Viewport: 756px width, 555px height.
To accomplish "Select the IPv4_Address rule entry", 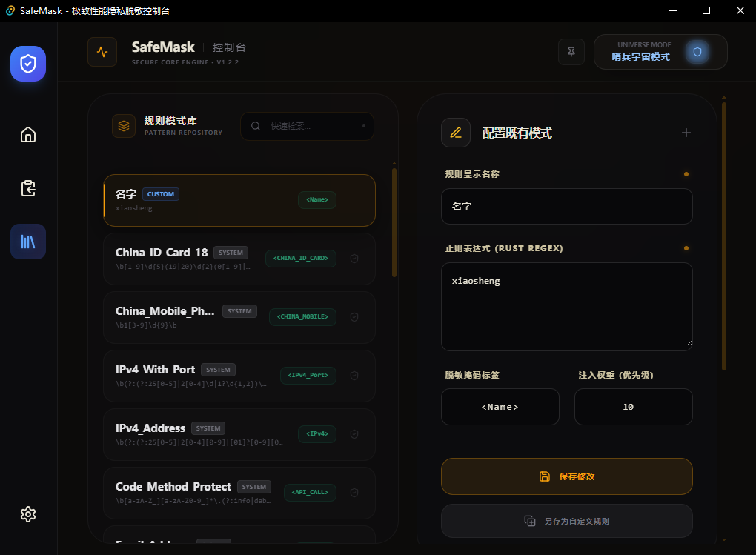I will point(239,434).
